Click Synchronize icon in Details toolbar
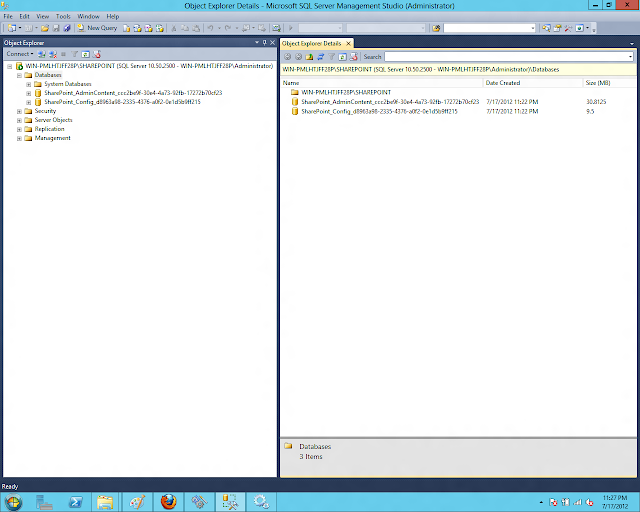640x512 pixels. pyautogui.click(x=320, y=57)
